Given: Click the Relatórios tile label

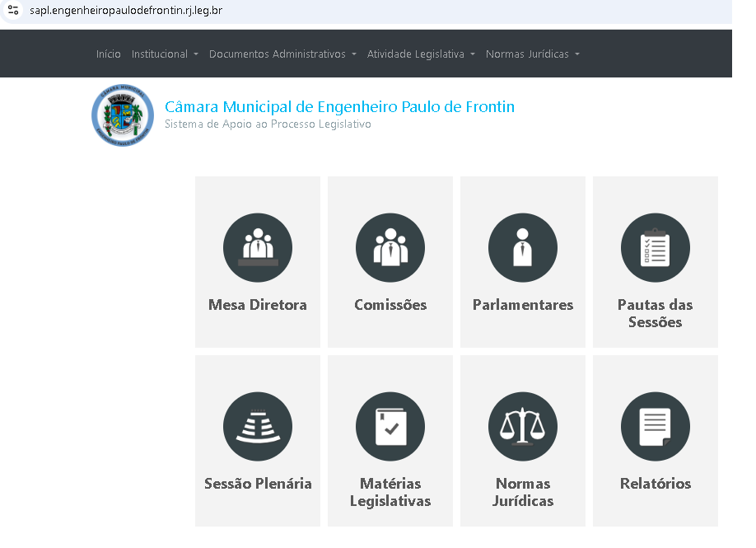Looking at the screenshot, I should pyautogui.click(x=655, y=484).
